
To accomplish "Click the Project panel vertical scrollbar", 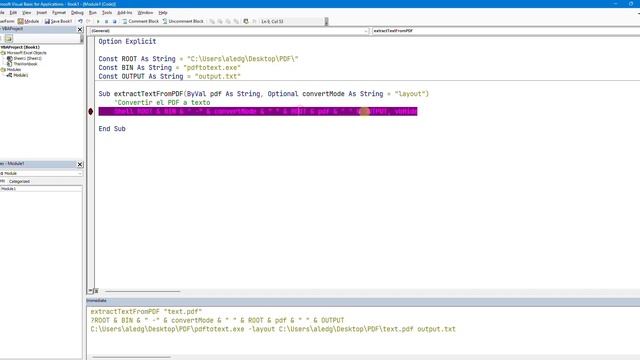I will click(82, 39).
